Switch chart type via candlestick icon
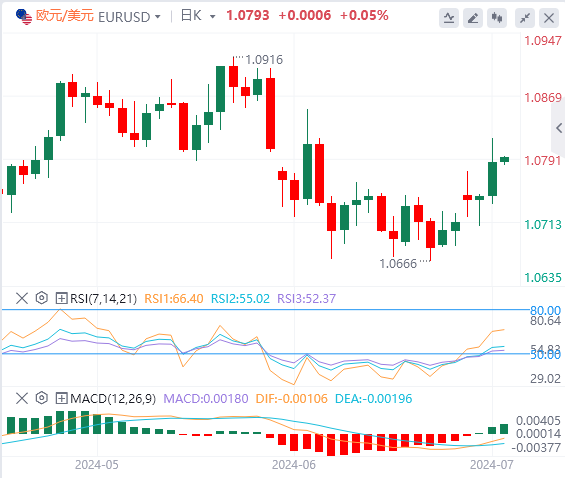 [x=497, y=18]
